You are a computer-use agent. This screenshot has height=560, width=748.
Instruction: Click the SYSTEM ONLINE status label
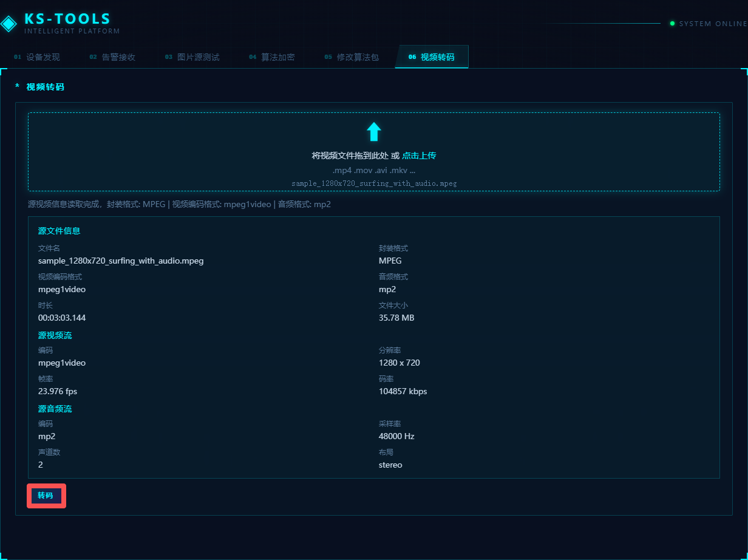[x=713, y=24]
